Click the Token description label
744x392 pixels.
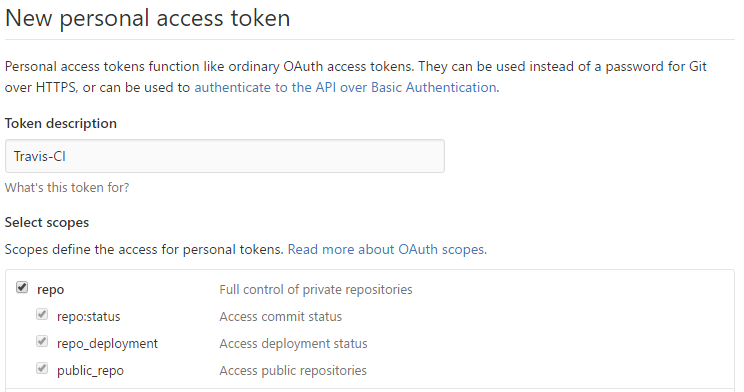61,123
